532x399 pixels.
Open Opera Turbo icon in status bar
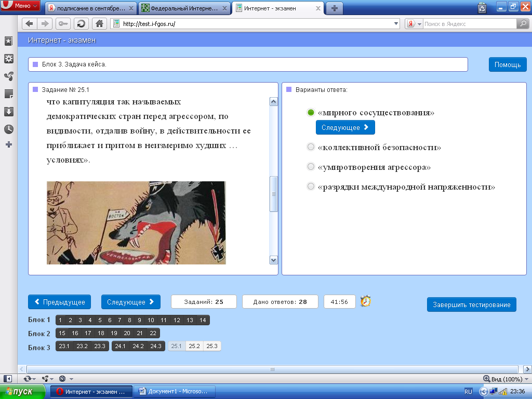[62, 379]
